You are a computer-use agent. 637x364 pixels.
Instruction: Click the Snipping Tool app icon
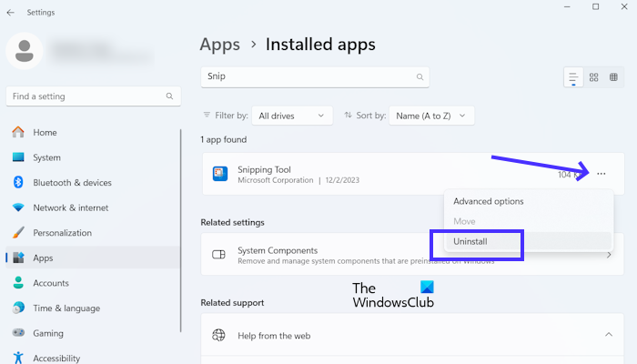(220, 174)
